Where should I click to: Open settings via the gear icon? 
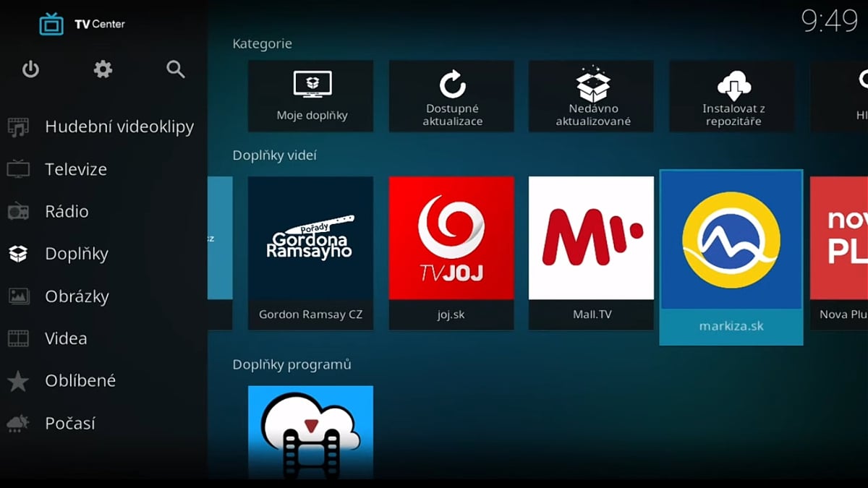103,69
